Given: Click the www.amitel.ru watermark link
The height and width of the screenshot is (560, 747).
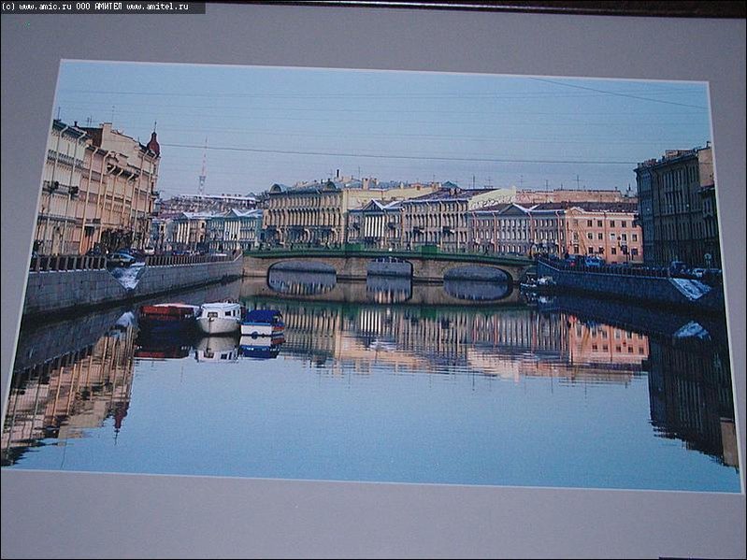Looking at the screenshot, I should [157, 7].
